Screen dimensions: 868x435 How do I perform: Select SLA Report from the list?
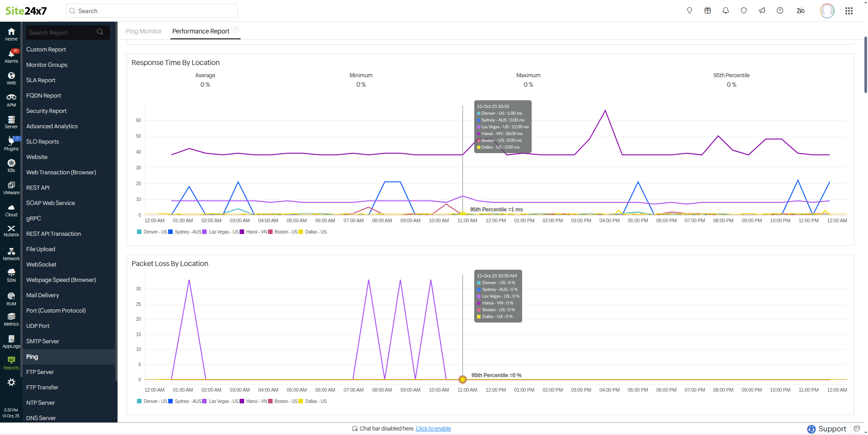[40, 80]
